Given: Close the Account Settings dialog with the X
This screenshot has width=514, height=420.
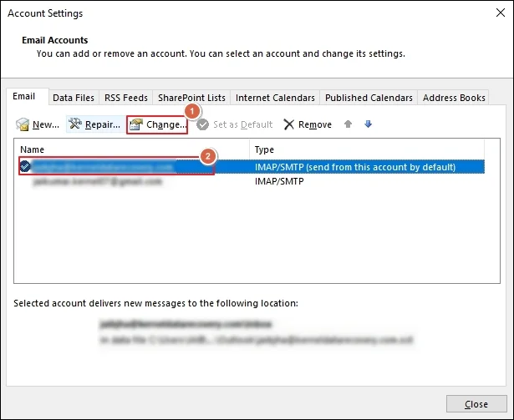Looking at the screenshot, I should 501,13.
